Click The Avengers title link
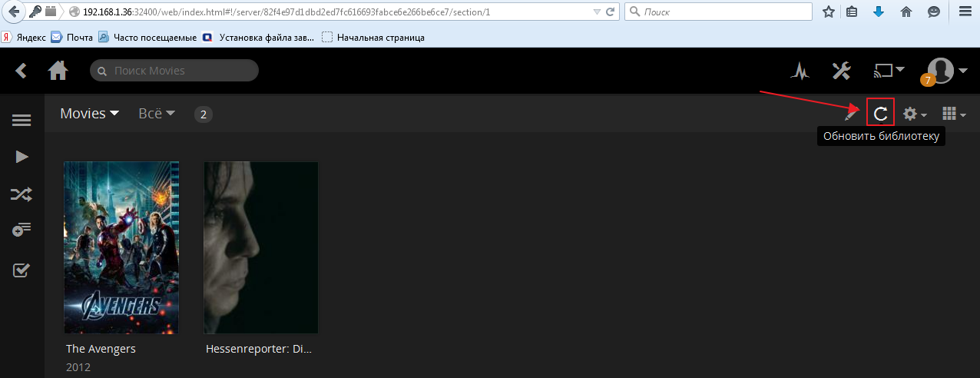The height and width of the screenshot is (378, 980). tap(101, 349)
